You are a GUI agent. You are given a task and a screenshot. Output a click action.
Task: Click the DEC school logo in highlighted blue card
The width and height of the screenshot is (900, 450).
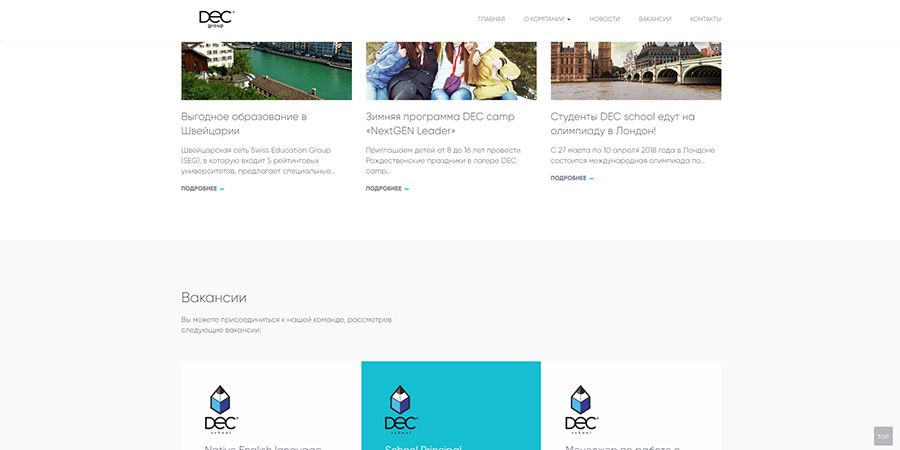tap(401, 408)
